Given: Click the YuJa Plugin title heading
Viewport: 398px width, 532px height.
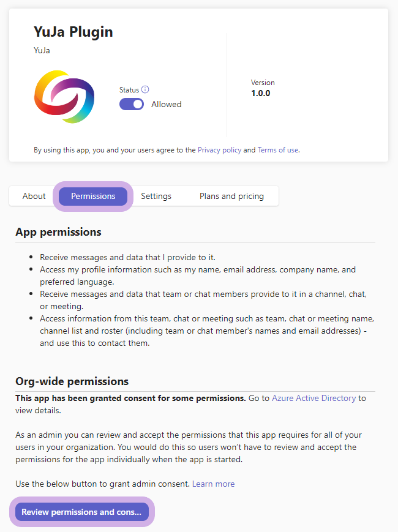Looking at the screenshot, I should 73,32.
